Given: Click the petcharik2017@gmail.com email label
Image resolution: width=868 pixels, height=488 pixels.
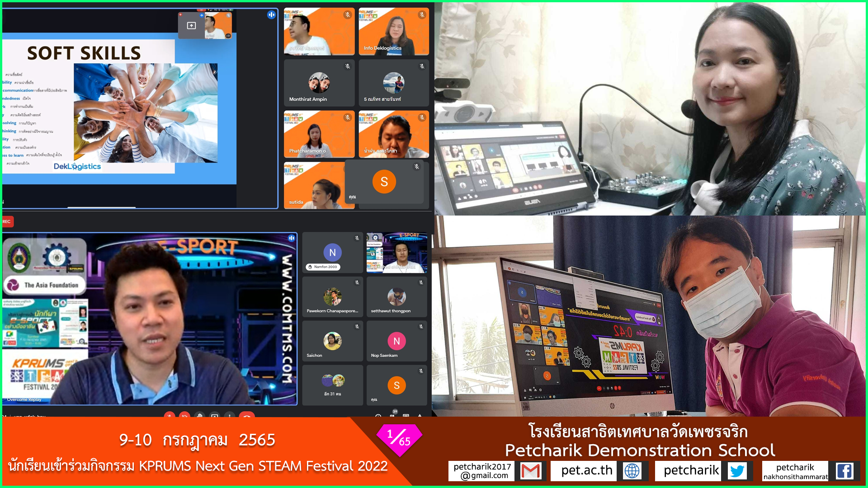Looking at the screenshot, I should pos(482,471).
